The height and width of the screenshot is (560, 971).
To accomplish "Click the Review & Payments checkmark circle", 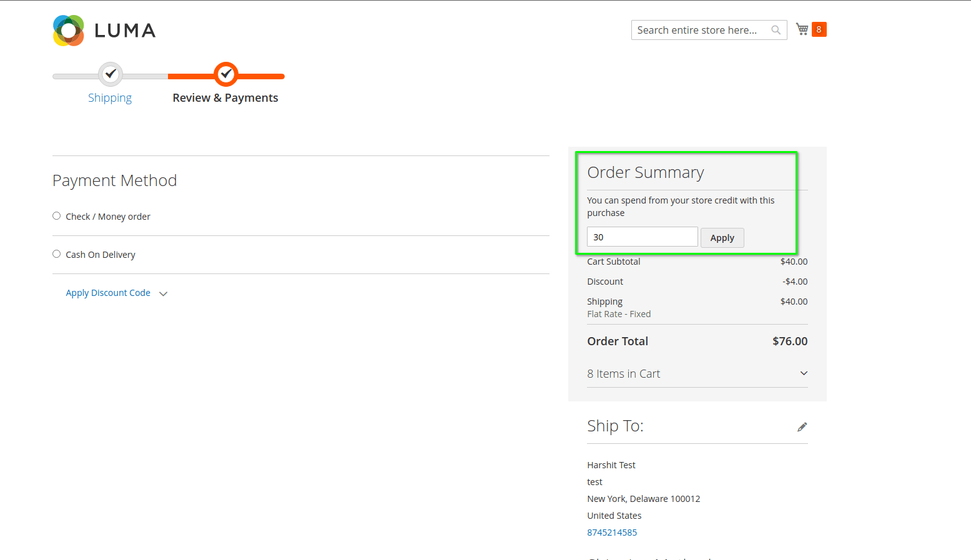I will 225,73.
